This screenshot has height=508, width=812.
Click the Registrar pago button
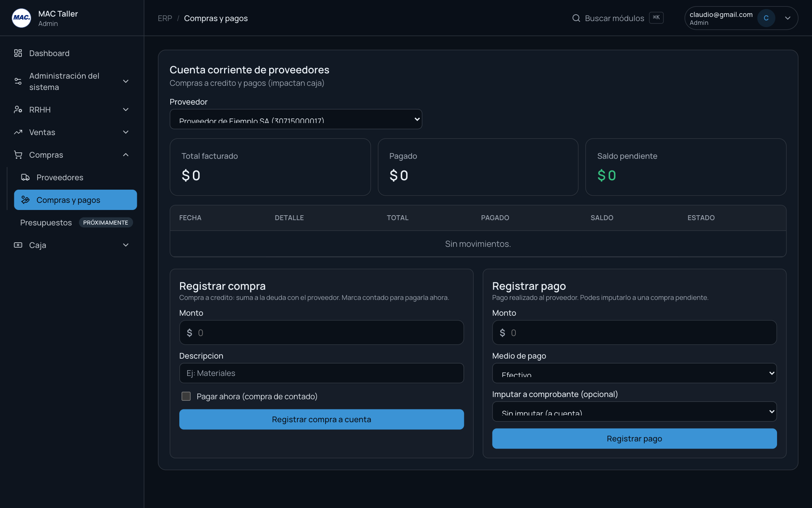point(634,438)
